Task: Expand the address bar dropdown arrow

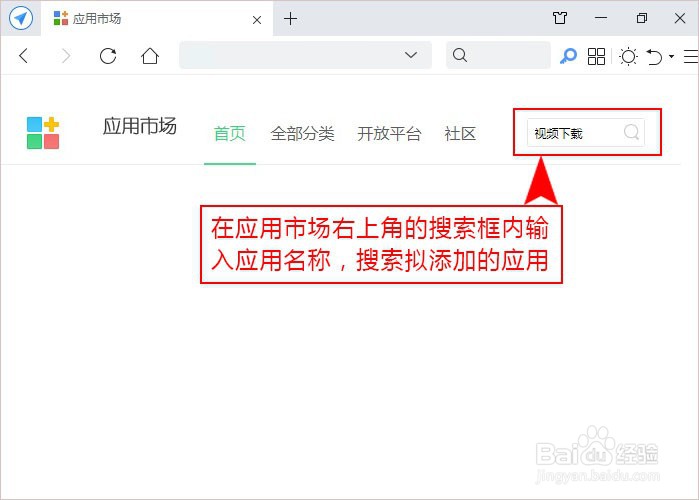Action: pos(411,55)
